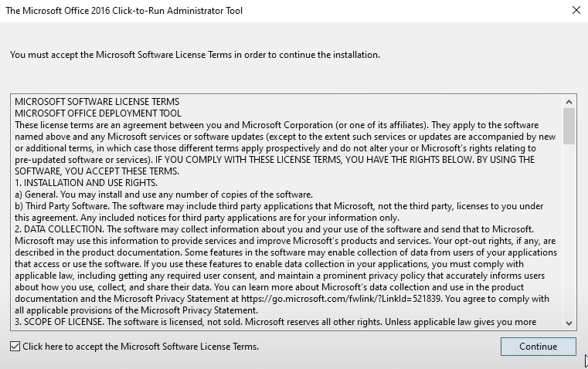Click the license text scrollbar thumb
Viewport: 588px width, 369px height.
pyautogui.click(x=569, y=125)
